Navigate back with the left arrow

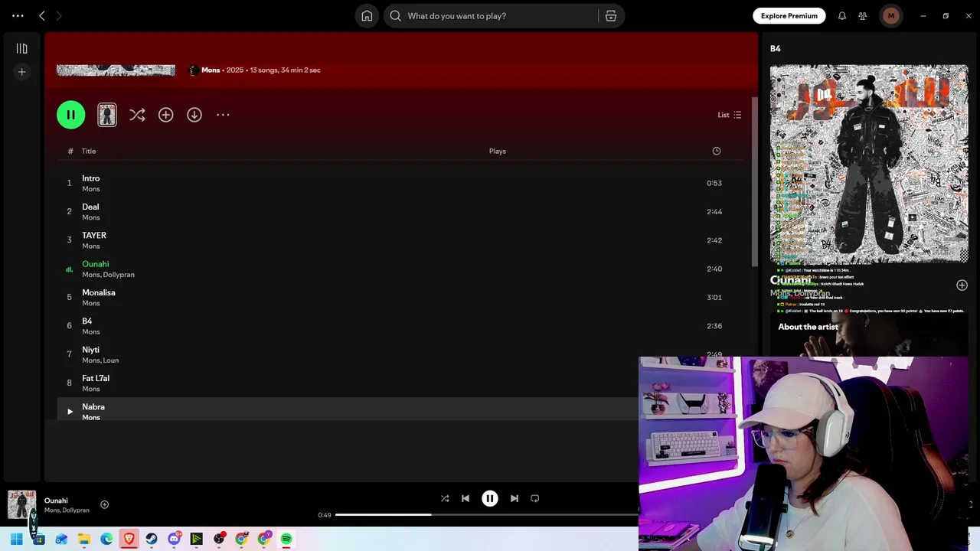[42, 16]
